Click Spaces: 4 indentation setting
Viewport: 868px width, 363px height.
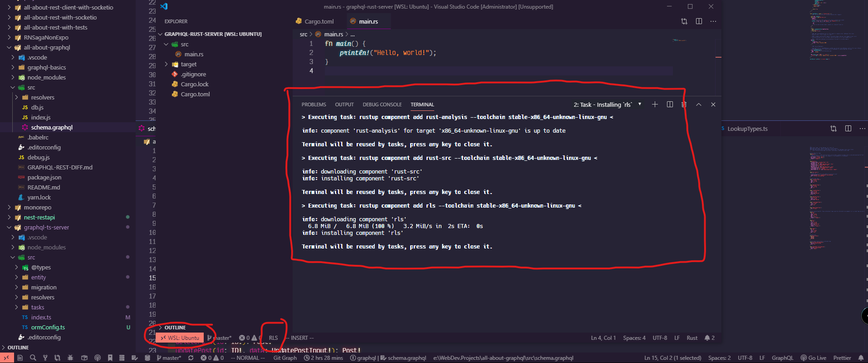click(634, 338)
